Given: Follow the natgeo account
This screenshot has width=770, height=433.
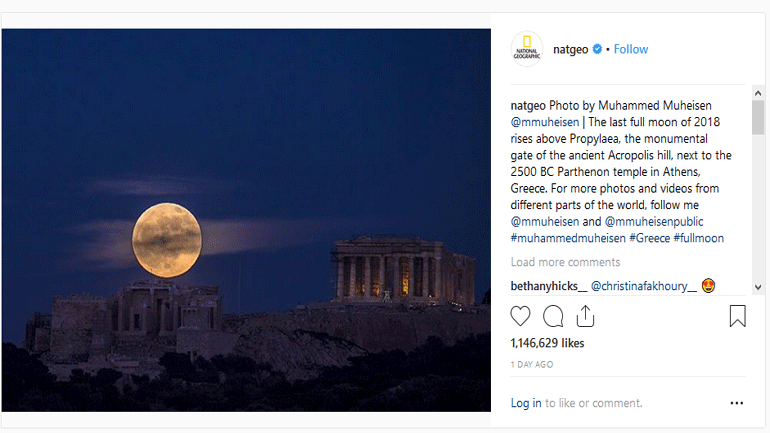Looking at the screenshot, I should (x=631, y=49).
